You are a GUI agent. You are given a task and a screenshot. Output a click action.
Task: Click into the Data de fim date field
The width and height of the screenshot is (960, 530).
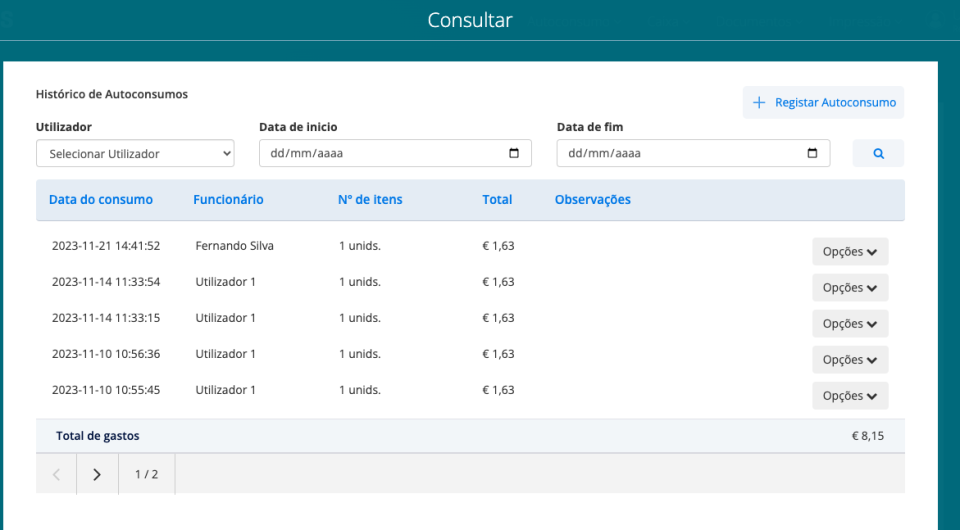678,153
